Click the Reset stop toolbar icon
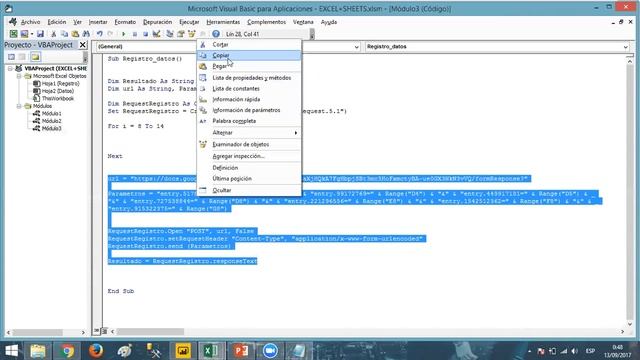 [145, 34]
